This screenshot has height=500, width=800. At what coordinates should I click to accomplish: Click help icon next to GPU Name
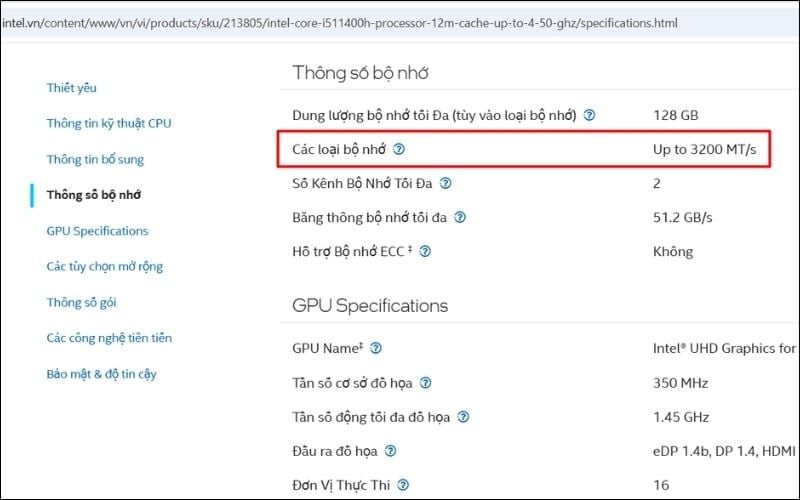coord(376,348)
